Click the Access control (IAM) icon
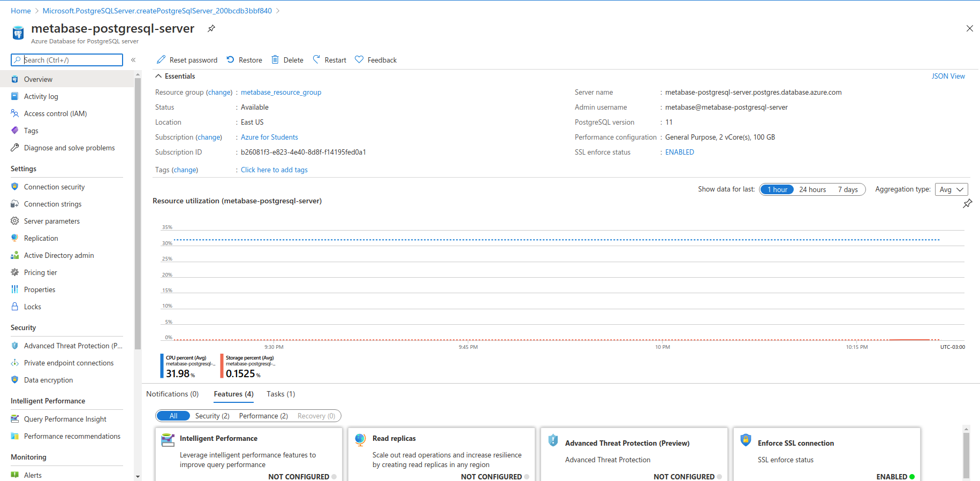Screen dimensions: 980x481 (x=15, y=113)
